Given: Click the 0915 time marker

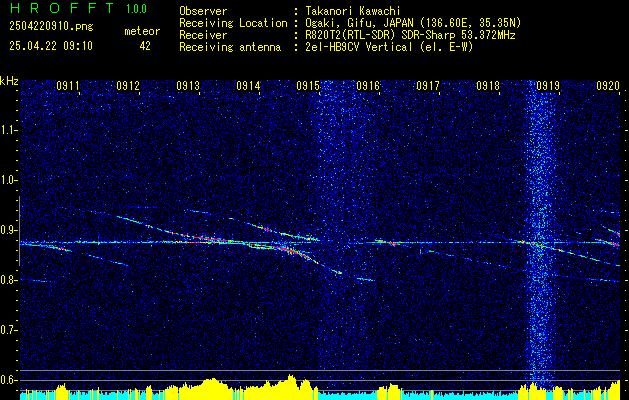Looking at the screenshot, I should (308, 86).
